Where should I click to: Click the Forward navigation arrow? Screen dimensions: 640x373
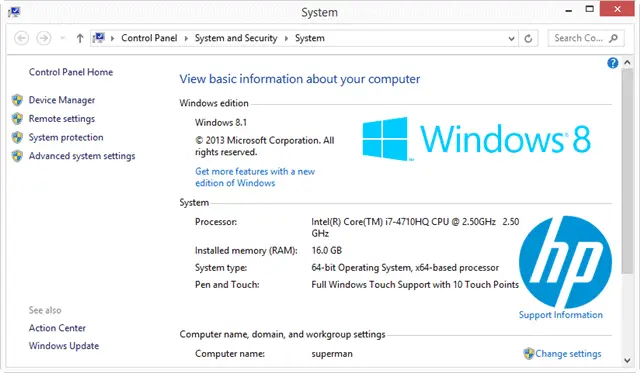pyautogui.click(x=44, y=38)
